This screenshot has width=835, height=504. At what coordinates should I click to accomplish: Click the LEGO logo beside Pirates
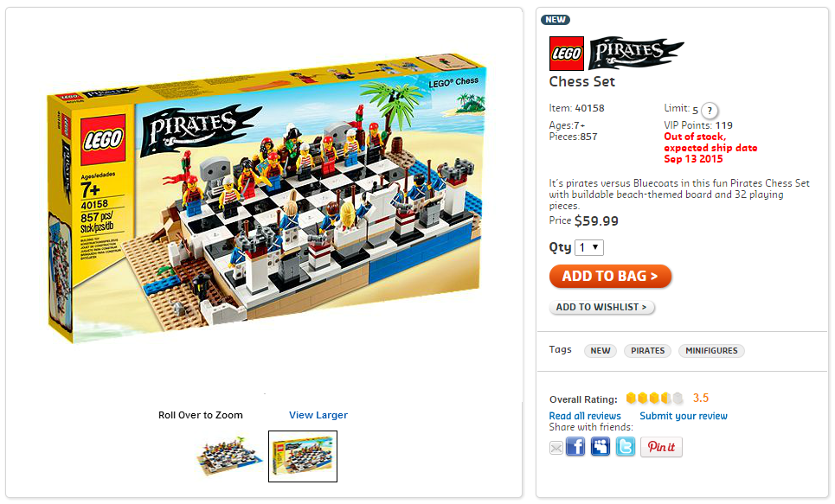pyautogui.click(x=567, y=54)
